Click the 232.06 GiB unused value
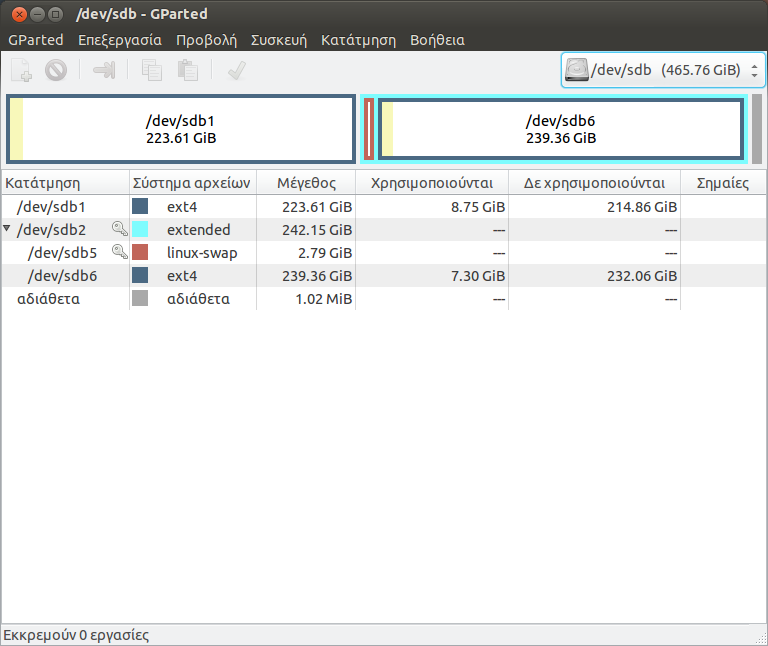The image size is (768, 646). tap(642, 276)
